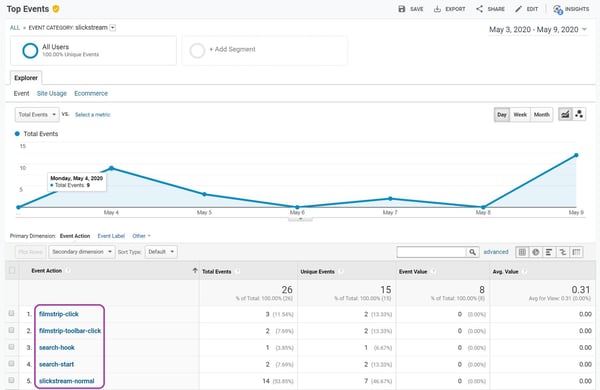The width and height of the screenshot is (600, 390).
Task: Click Select a metric link
Action: coord(93,114)
